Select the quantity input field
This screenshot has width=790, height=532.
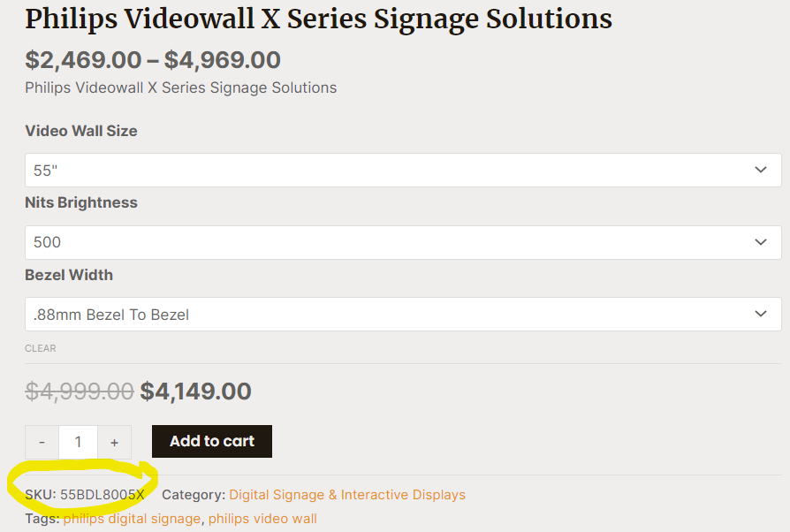pyautogui.click(x=78, y=442)
